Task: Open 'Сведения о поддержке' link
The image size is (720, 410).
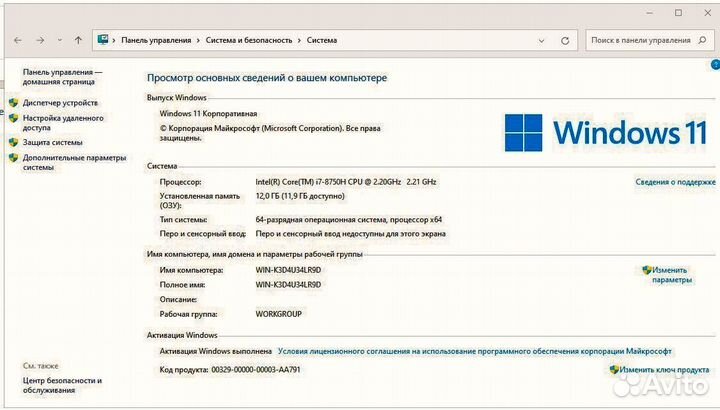Action: [x=675, y=182]
